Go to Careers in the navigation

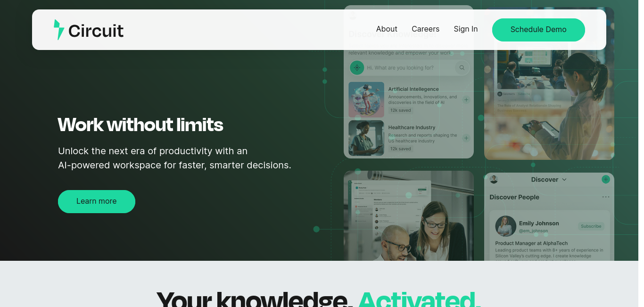425,29
